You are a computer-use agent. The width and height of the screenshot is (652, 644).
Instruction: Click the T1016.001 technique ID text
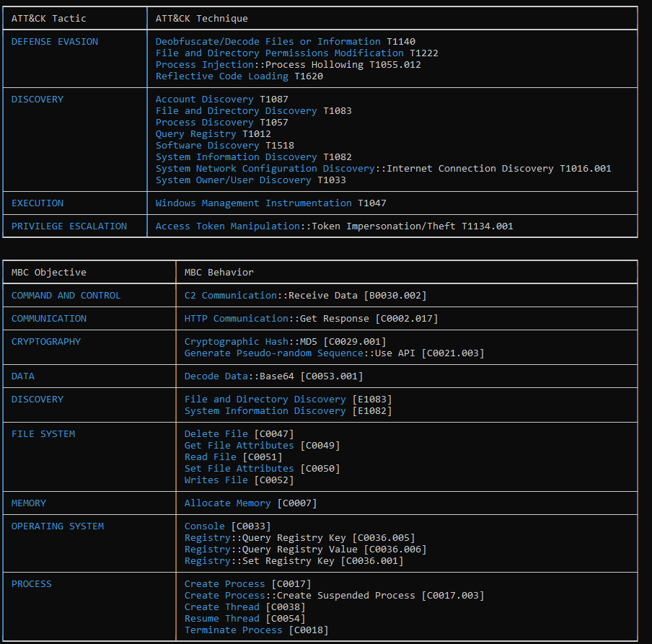[586, 169]
